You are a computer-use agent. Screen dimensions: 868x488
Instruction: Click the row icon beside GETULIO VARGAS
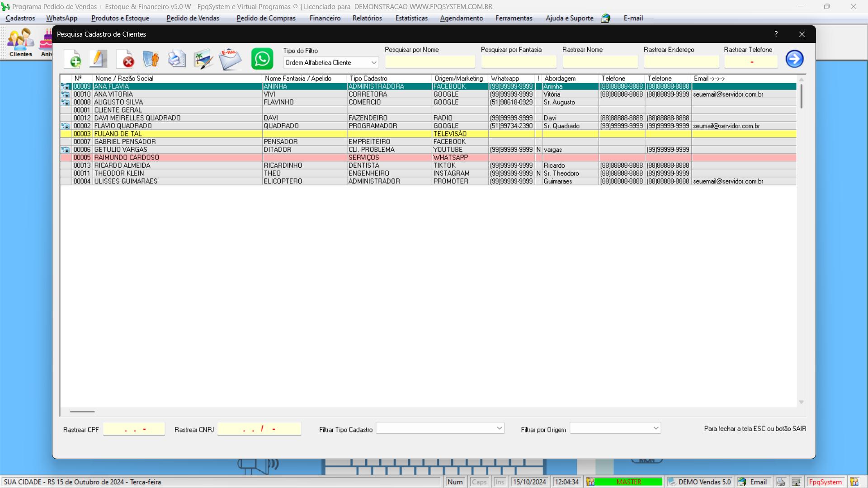(66, 150)
